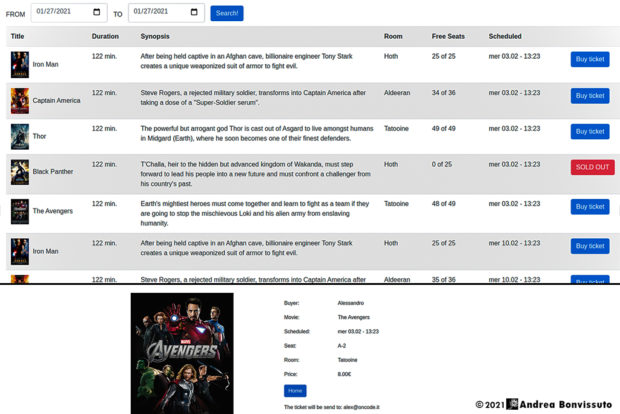
Task: Buy ticket for Thor
Action: (x=590, y=132)
